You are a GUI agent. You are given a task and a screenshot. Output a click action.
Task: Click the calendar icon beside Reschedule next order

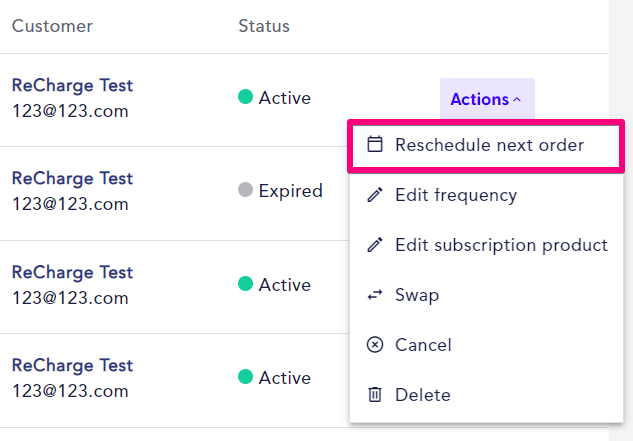375,144
